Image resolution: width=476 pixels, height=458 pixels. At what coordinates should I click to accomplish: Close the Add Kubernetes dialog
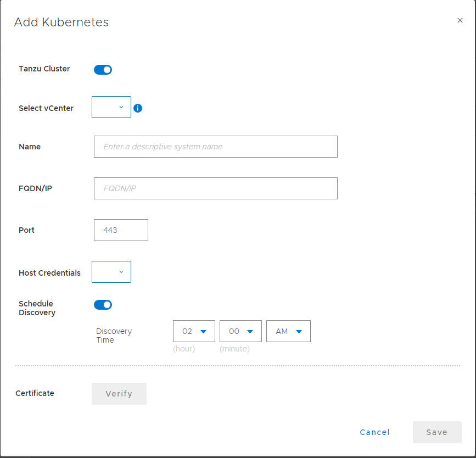click(x=460, y=20)
